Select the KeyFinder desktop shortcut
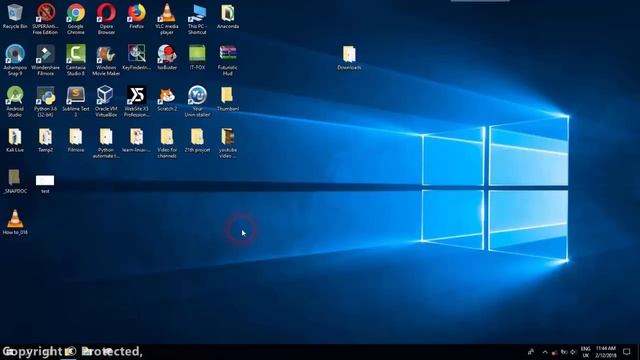The image size is (640, 360). pyautogui.click(x=136, y=58)
